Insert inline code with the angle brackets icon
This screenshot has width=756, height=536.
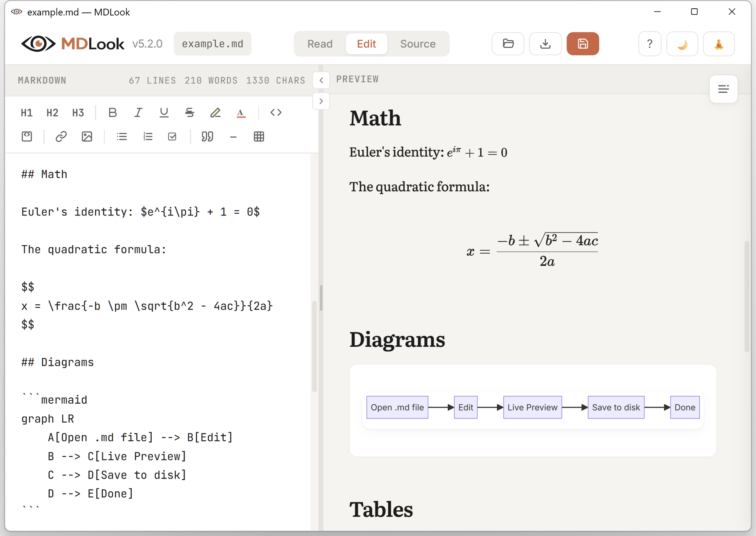276,113
